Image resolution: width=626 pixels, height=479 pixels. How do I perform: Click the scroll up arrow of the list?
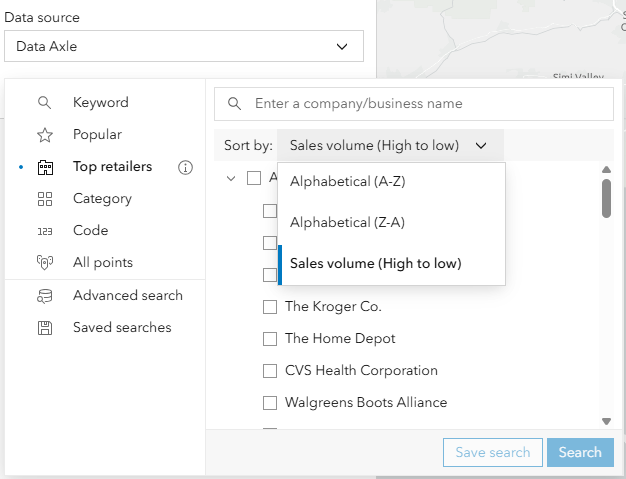pos(606,170)
